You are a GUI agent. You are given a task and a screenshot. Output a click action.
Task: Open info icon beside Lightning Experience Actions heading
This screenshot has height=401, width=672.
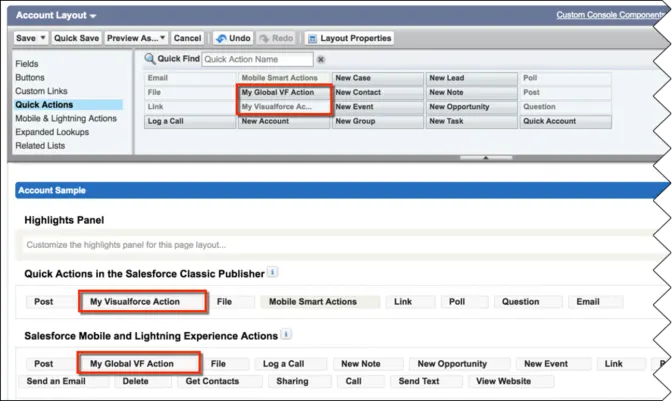click(286, 334)
